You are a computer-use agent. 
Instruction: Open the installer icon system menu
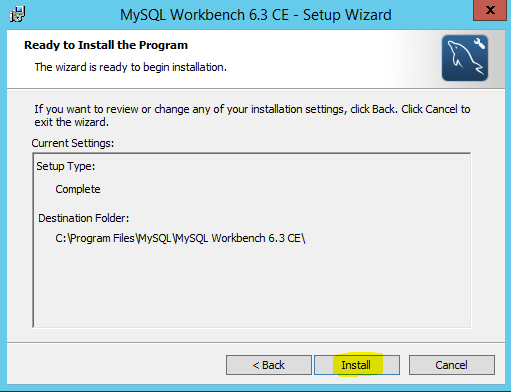pyautogui.click(x=17, y=15)
